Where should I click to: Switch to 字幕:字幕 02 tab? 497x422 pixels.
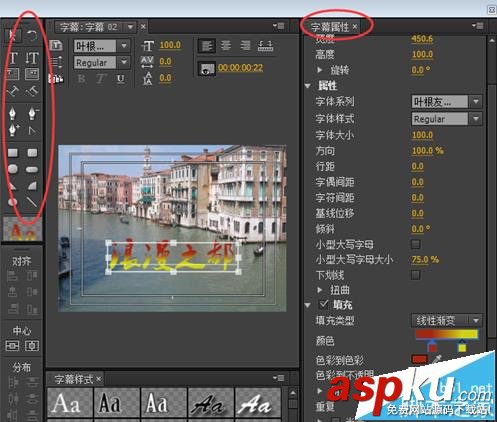(89, 27)
